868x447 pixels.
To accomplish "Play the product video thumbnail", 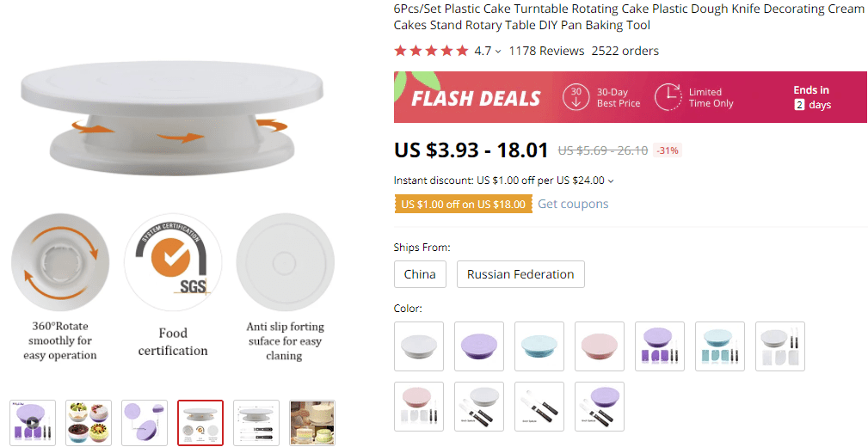I will [x=33, y=422].
